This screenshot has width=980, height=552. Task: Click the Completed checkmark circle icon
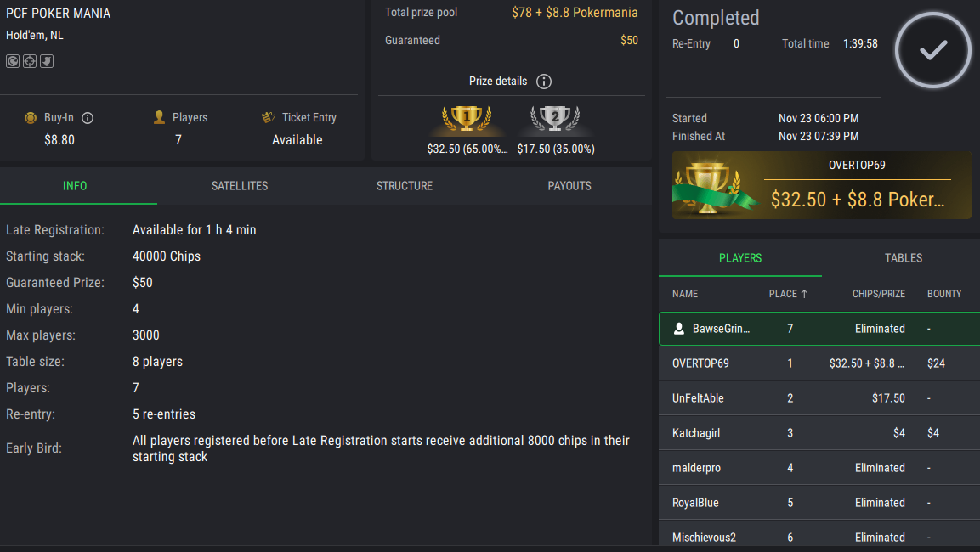(x=932, y=50)
